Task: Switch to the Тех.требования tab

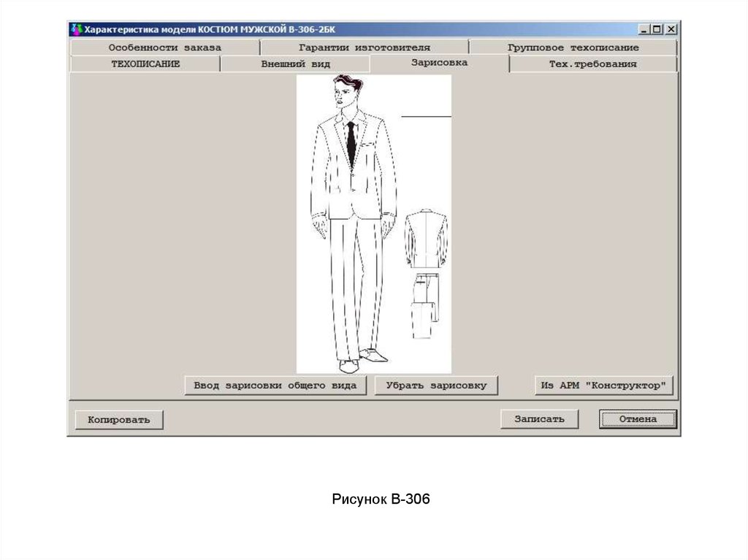Action: click(592, 64)
